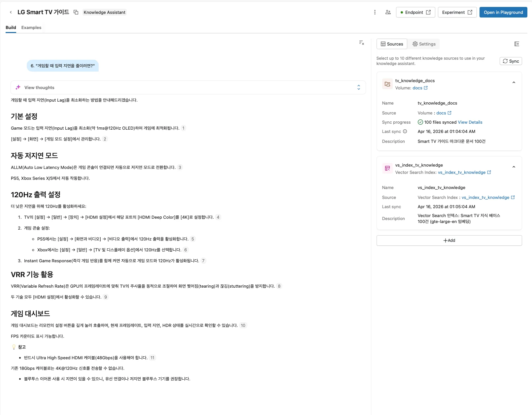
Task: Click citation number 6
Action: point(185,250)
